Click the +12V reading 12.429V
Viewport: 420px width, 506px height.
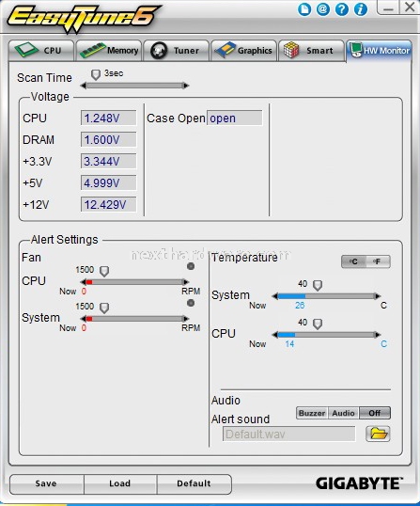(x=109, y=205)
